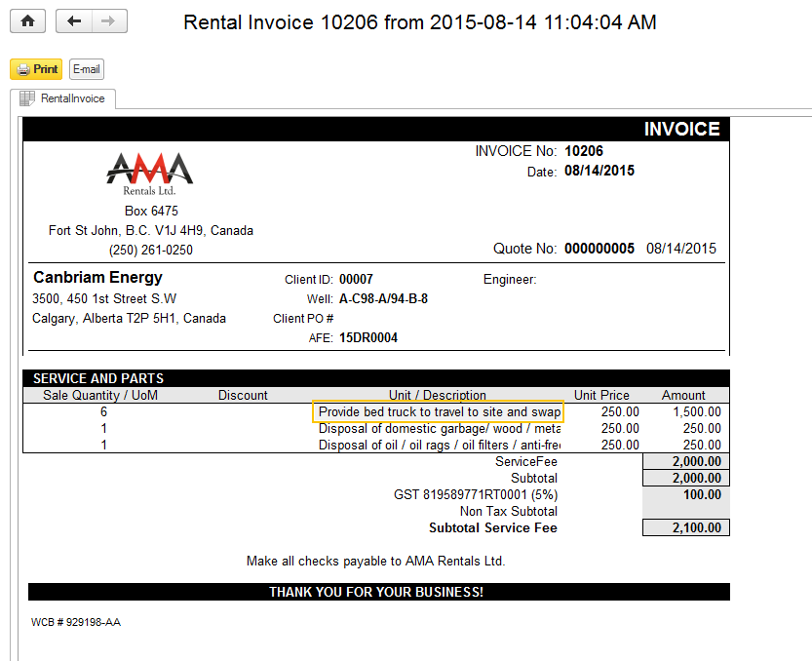The height and width of the screenshot is (661, 812).
Task: Click Subtotal Service Fee total 2,100.00
Action: tap(685, 527)
